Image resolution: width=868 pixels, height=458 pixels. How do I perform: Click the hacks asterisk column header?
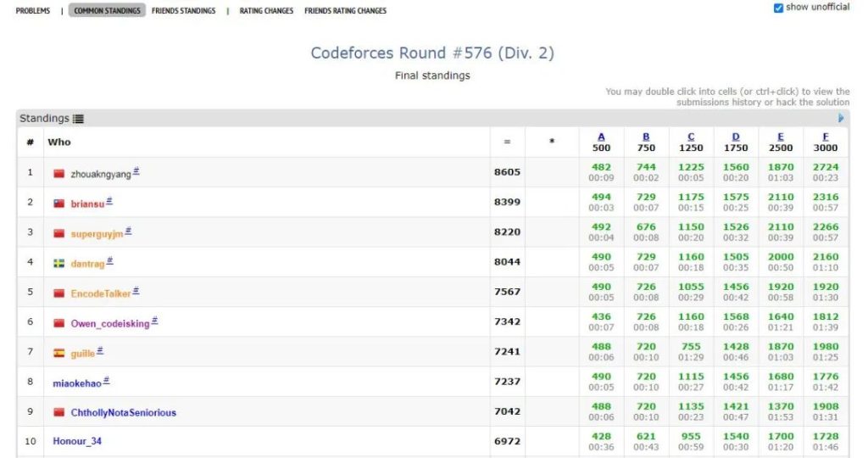coord(551,142)
